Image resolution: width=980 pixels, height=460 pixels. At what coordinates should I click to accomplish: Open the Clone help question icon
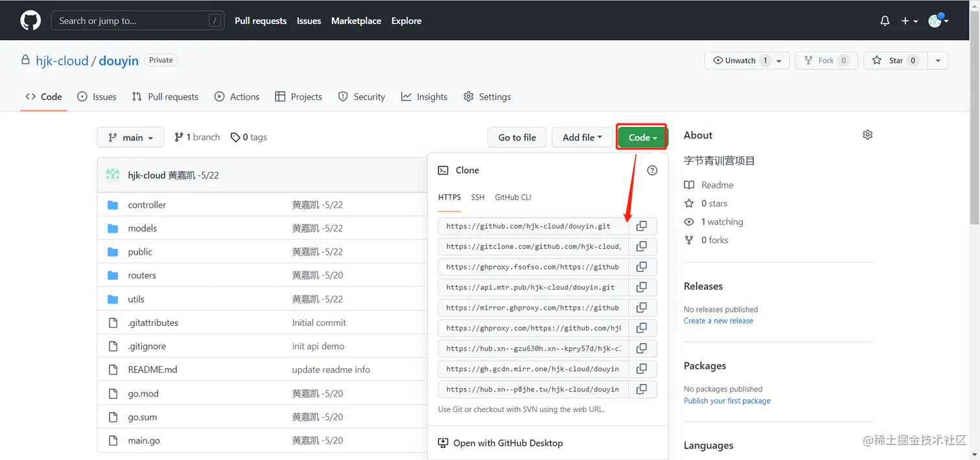[x=652, y=170]
